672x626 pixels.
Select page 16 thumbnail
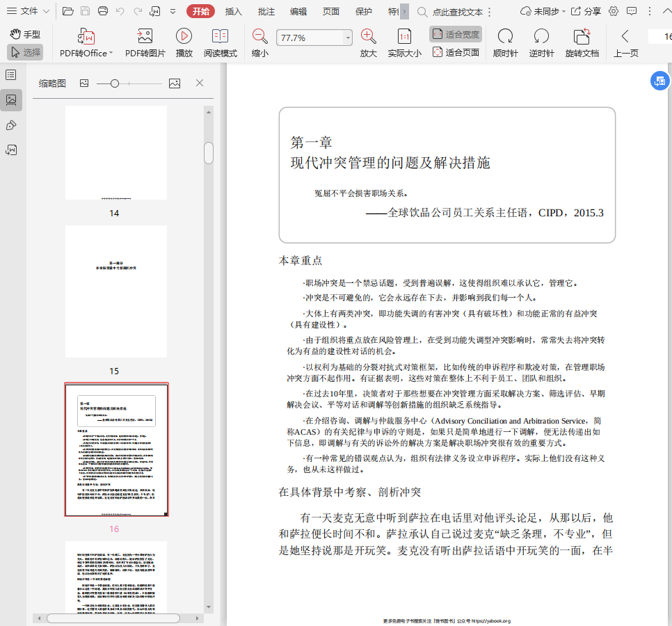[116, 449]
